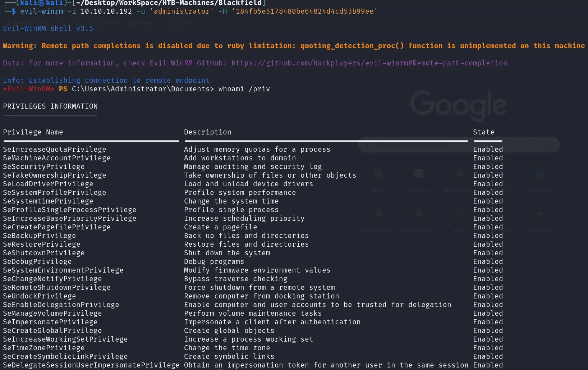This screenshot has height=370, width=588.
Task: Click the SeSystemProfilePrivilege entry
Action: tap(55, 193)
